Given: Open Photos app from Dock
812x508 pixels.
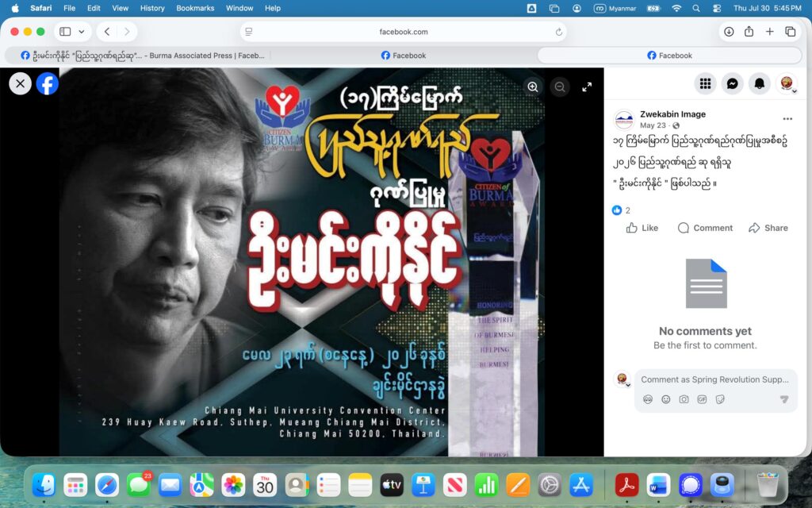Looking at the screenshot, I should 233,486.
